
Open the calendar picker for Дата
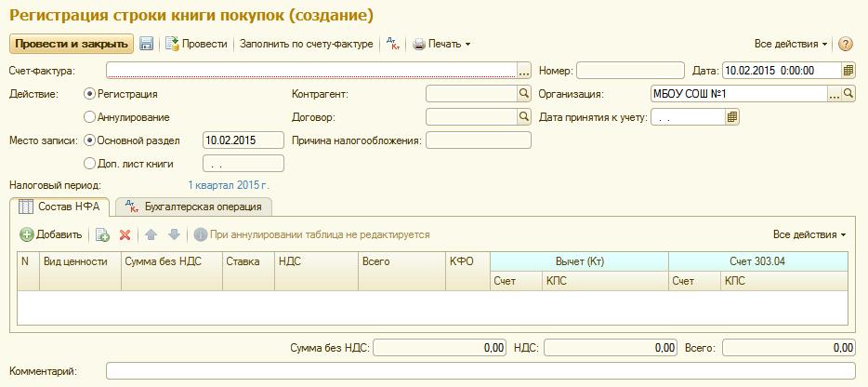click(848, 71)
